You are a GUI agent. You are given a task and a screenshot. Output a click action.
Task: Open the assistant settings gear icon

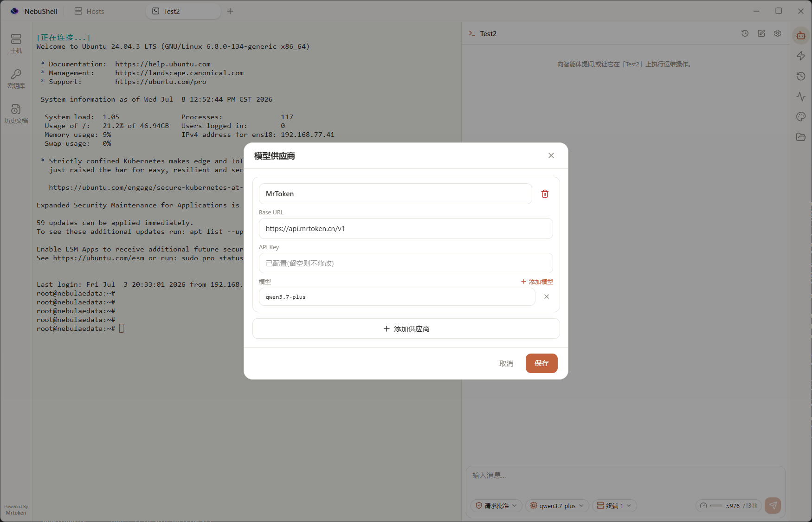tap(778, 33)
